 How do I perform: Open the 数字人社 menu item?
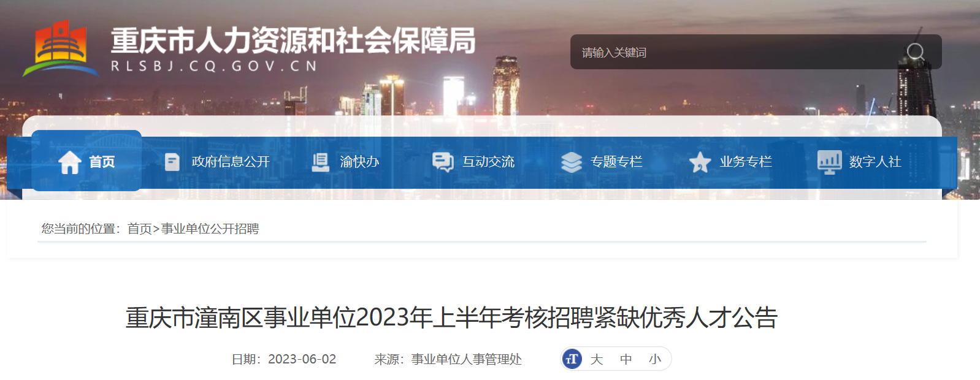875,162
